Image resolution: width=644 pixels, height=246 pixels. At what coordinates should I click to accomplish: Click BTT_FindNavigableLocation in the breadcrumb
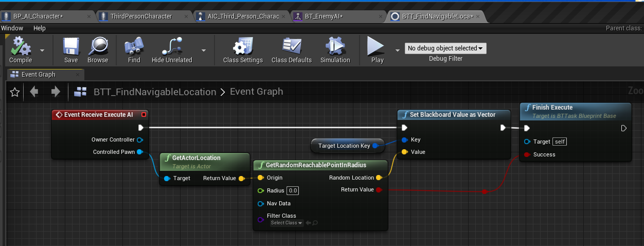(x=155, y=92)
